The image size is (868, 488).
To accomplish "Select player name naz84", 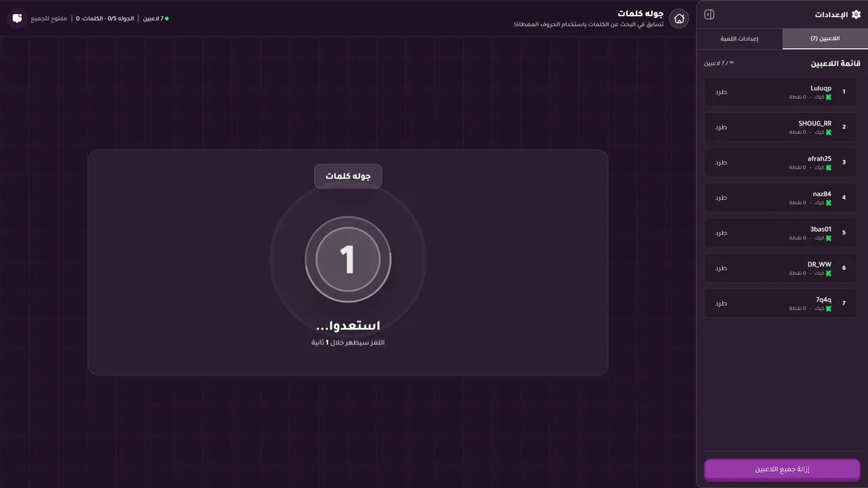I will 822,194.
